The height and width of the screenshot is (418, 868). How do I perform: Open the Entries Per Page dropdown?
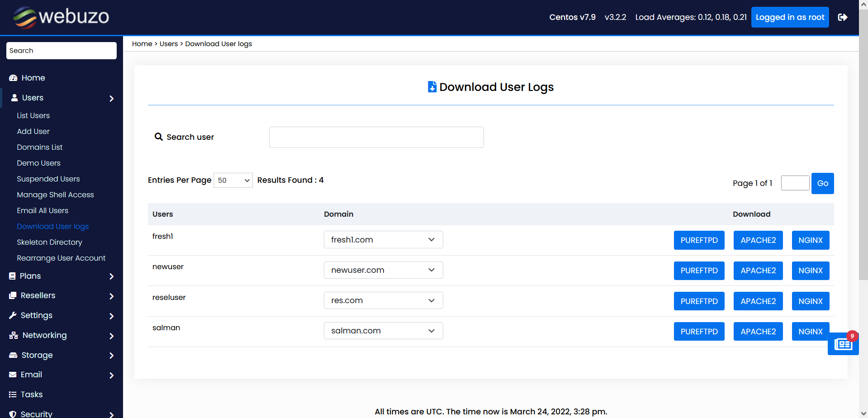[233, 180]
